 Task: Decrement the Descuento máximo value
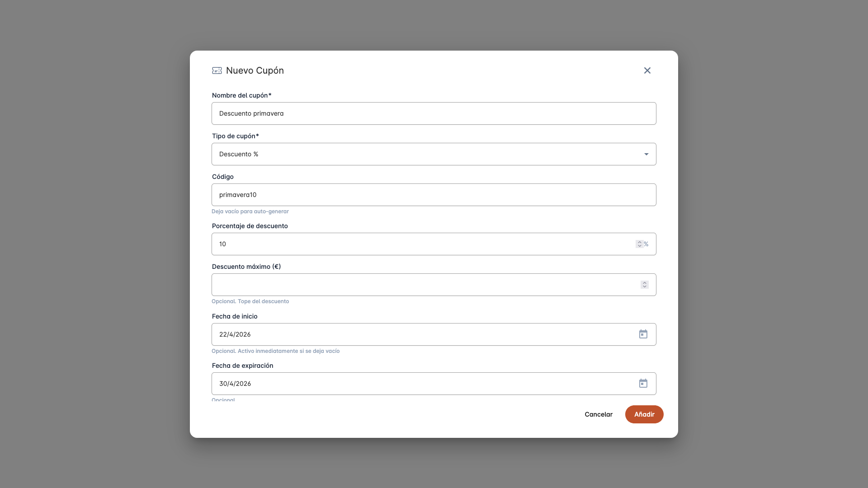pyautogui.click(x=645, y=287)
